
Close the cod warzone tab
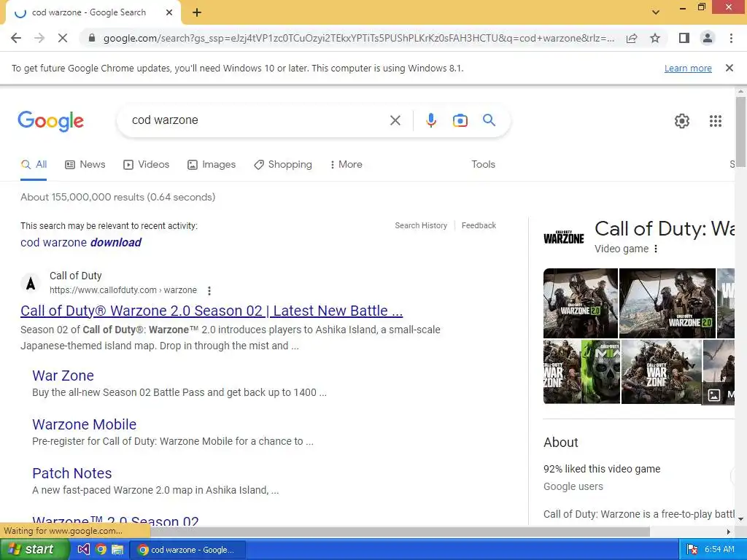tap(169, 13)
